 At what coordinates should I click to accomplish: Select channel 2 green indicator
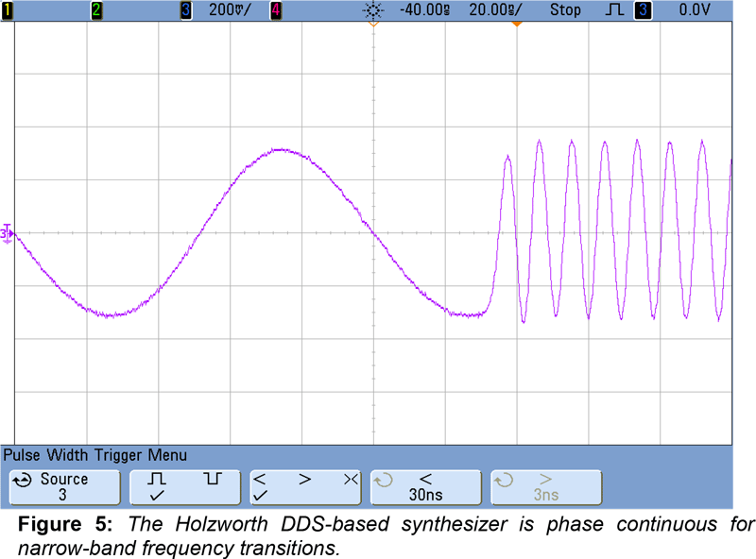point(94,9)
